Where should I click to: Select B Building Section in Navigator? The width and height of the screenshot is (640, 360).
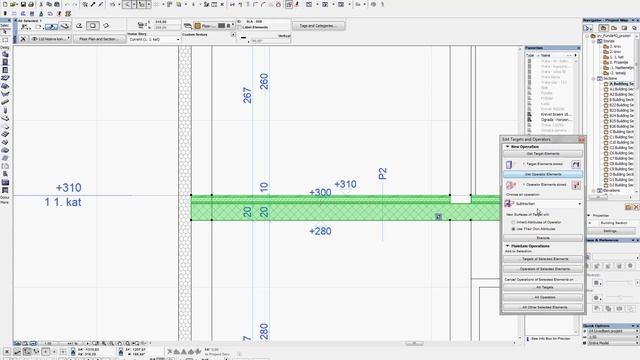[x=620, y=100]
